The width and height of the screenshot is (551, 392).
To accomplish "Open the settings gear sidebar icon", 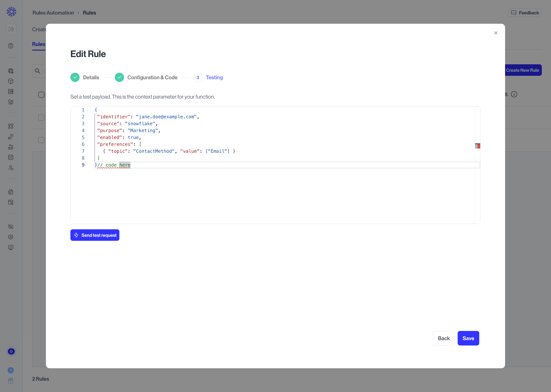I will pyautogui.click(x=11, y=237).
